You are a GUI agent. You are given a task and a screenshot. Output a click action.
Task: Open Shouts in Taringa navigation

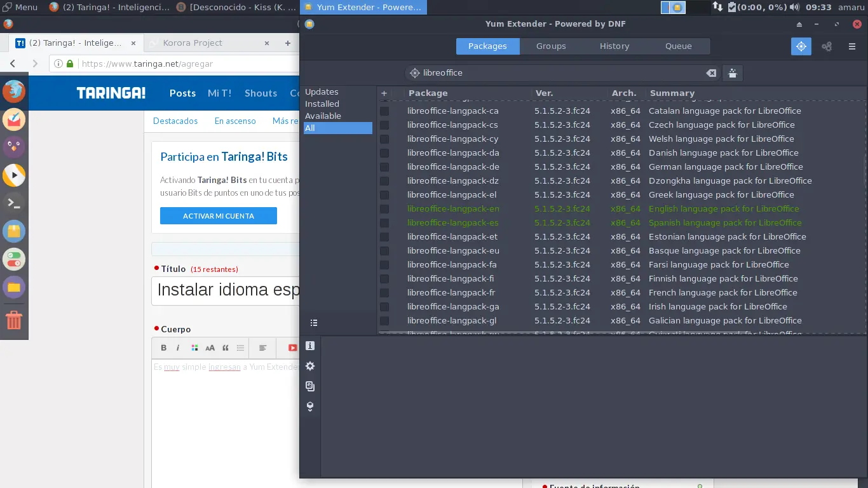coord(261,93)
